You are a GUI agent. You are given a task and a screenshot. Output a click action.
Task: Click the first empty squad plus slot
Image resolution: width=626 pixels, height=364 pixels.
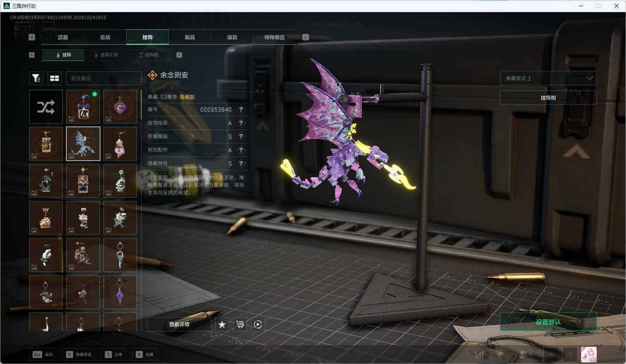click(551, 354)
